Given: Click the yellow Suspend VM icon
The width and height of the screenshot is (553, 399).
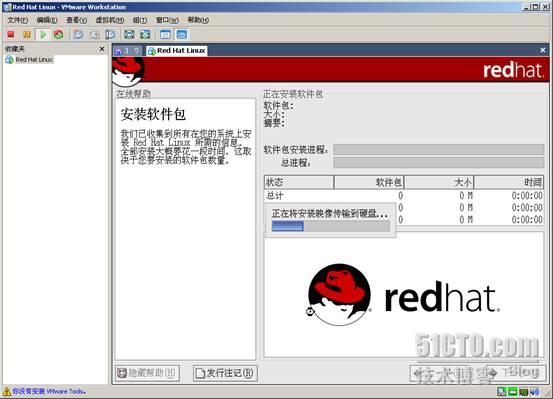Looking at the screenshot, I should pos(27,34).
